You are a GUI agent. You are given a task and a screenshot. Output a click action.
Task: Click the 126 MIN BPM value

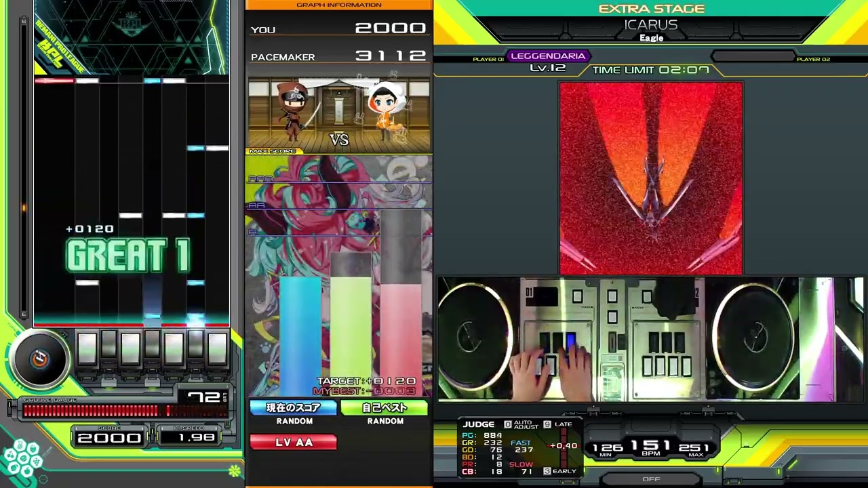click(608, 447)
